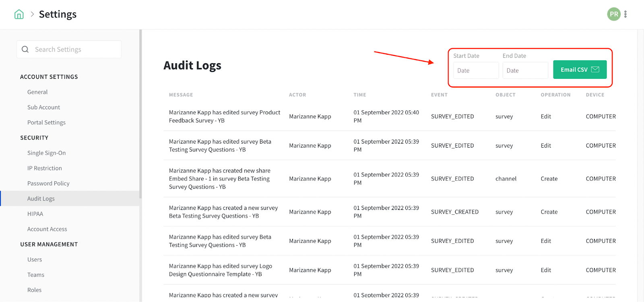The width and height of the screenshot is (644, 302).
Task: Open Account Access settings
Action: (47, 229)
